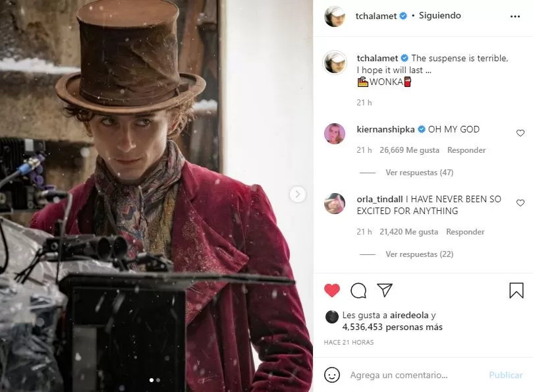Like orla_tindall's comment heart
533x392 pixels.
520,203
